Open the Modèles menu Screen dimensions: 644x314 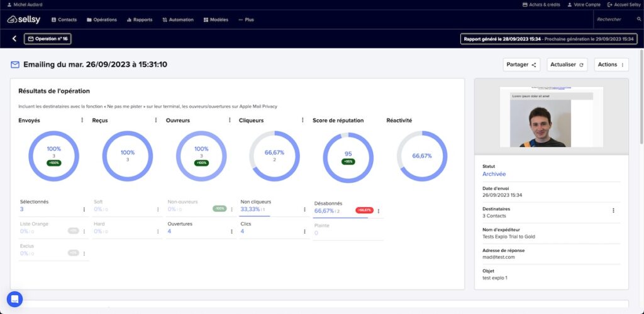[x=216, y=19]
